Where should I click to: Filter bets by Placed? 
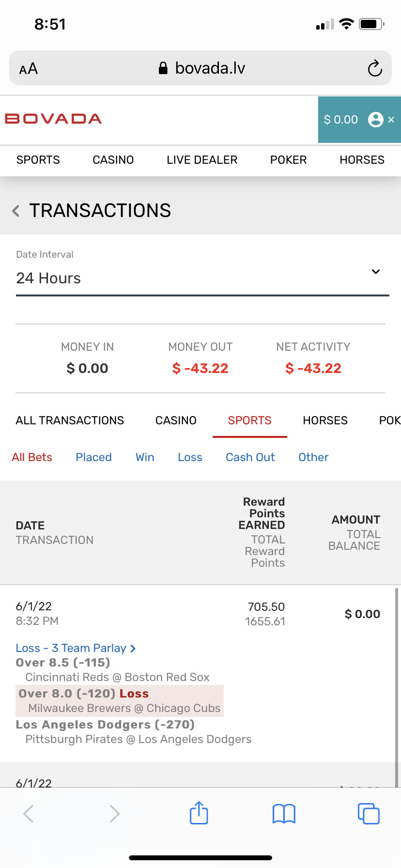(93, 457)
